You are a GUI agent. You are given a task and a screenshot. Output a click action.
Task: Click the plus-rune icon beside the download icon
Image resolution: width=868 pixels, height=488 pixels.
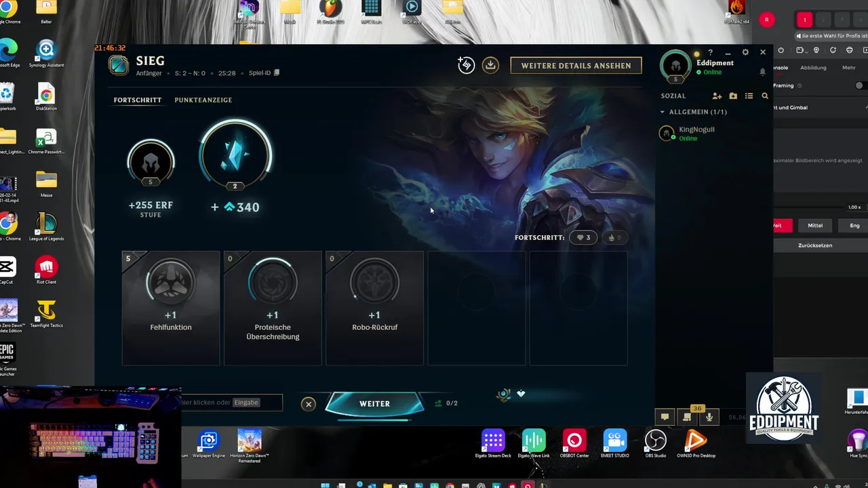point(466,65)
